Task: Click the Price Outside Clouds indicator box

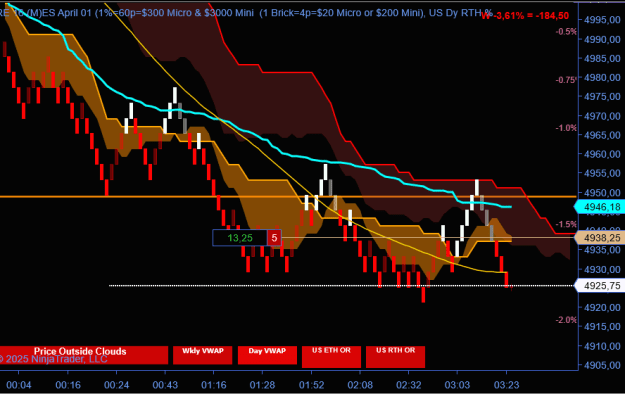Action: point(84,355)
